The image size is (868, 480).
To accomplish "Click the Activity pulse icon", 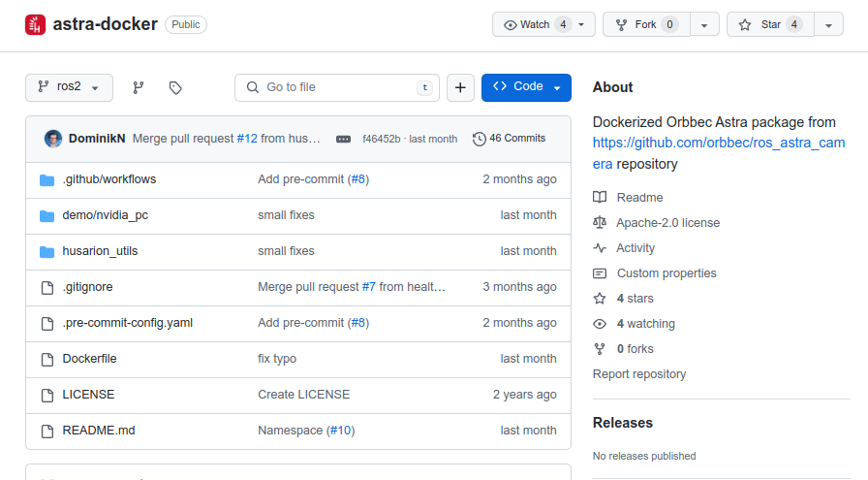I will point(600,248).
